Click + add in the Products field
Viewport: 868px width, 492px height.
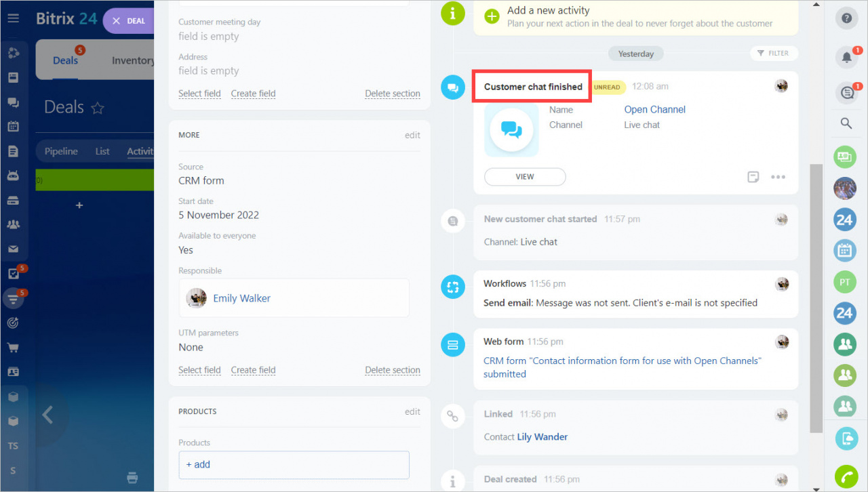coord(294,465)
